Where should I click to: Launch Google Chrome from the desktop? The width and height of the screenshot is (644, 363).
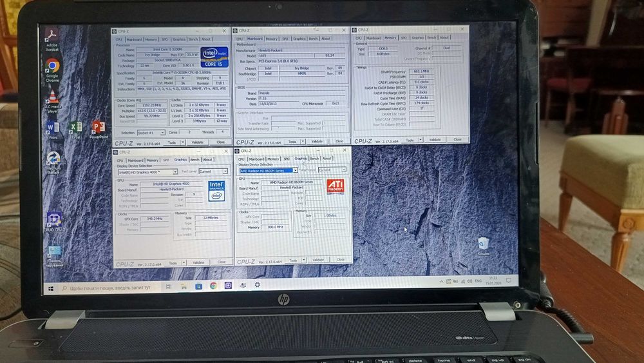click(x=52, y=70)
